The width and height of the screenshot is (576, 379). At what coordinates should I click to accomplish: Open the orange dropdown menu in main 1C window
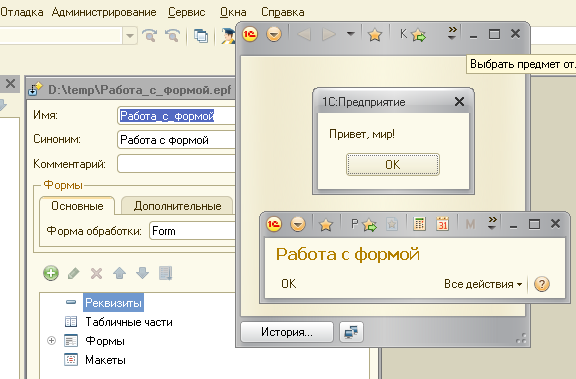pyautogui.click(x=274, y=35)
